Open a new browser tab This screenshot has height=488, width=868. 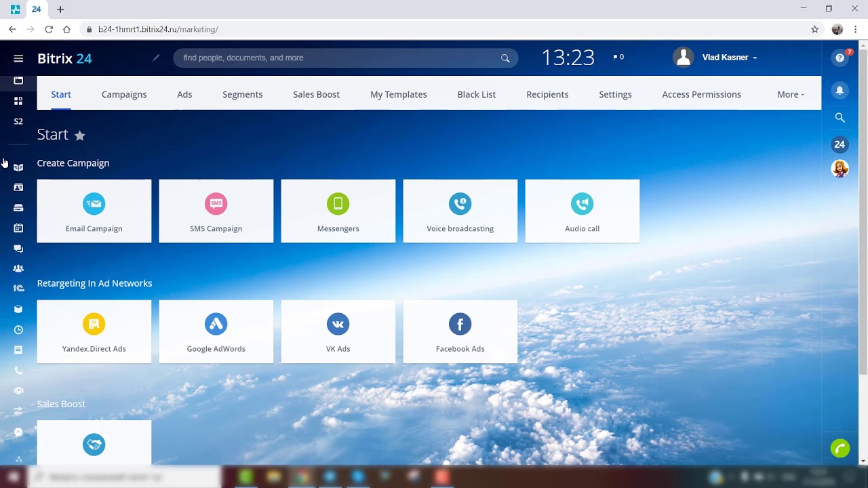coord(60,9)
